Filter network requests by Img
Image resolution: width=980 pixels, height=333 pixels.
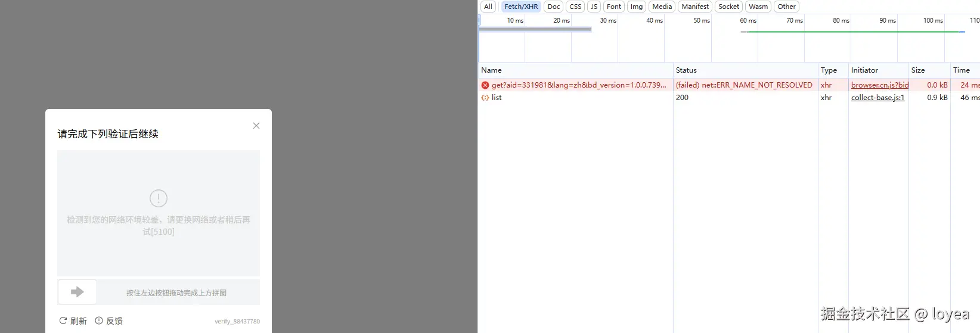637,7
